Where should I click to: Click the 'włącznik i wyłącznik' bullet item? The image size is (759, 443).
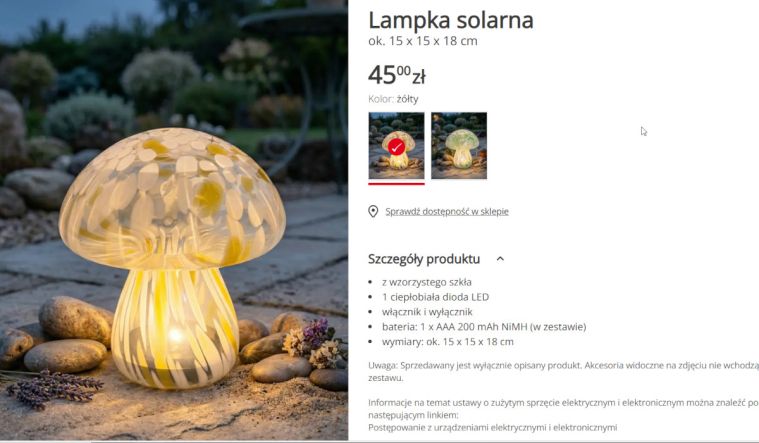pos(427,312)
